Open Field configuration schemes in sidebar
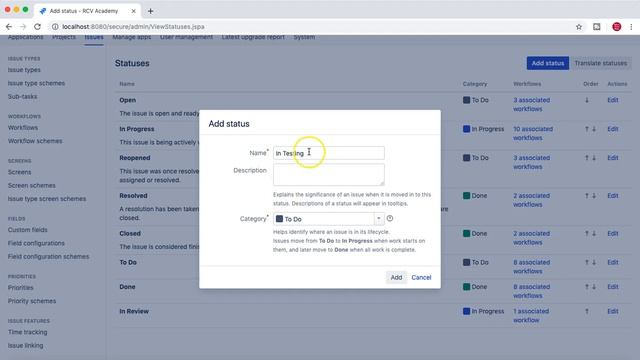 48,257
